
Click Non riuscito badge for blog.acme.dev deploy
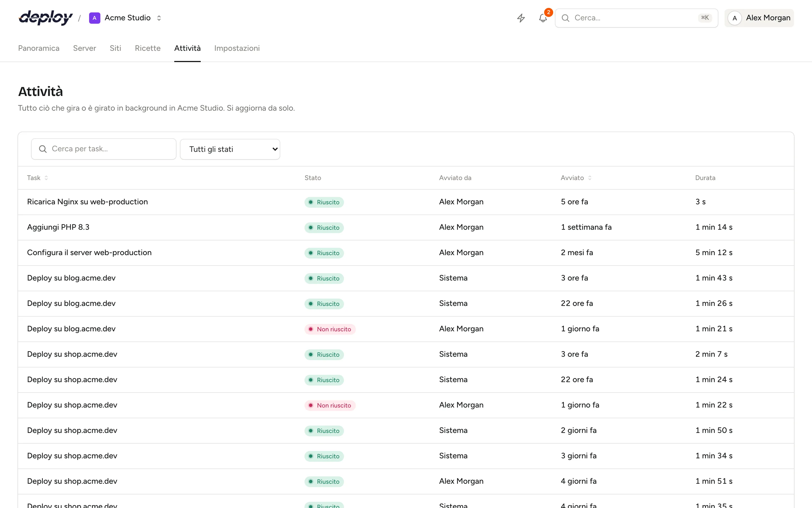[330, 329]
